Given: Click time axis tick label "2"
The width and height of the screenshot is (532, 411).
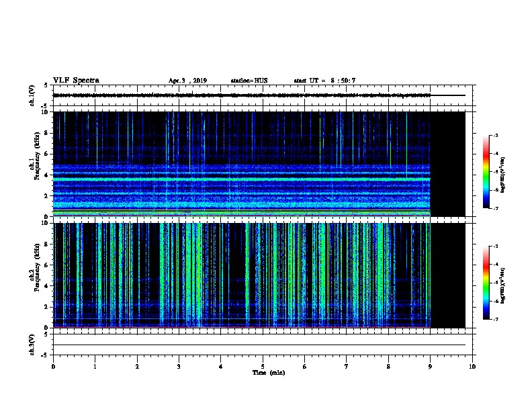Looking at the screenshot, I should pos(137,367).
